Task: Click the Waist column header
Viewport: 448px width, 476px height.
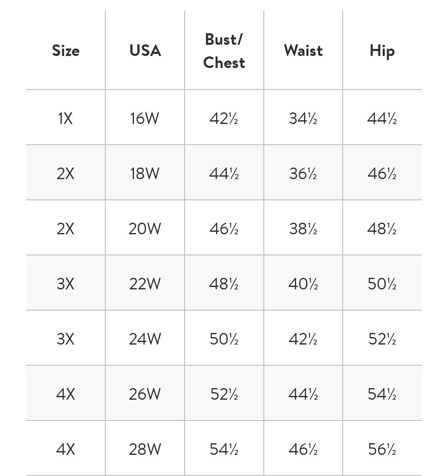Action: (x=303, y=51)
